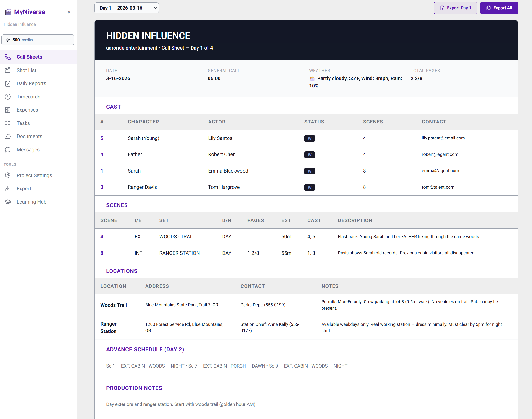
Task: Click the Export Day 1 button
Action: (x=455, y=8)
